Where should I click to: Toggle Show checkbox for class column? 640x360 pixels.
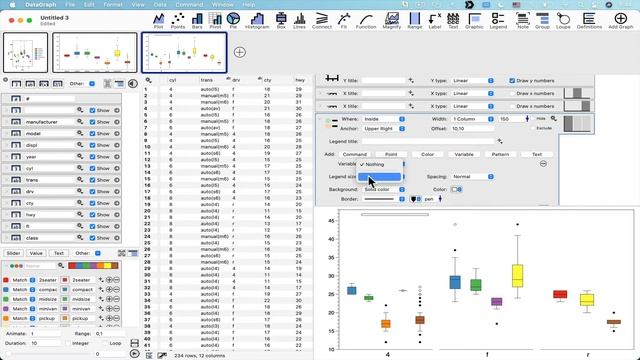pyautogui.click(x=92, y=238)
